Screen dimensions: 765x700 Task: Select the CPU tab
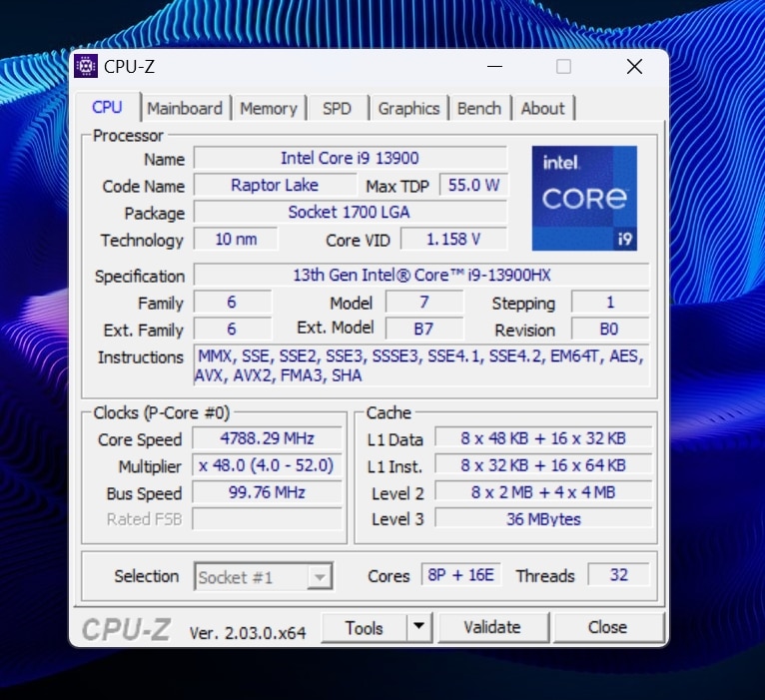click(x=107, y=108)
